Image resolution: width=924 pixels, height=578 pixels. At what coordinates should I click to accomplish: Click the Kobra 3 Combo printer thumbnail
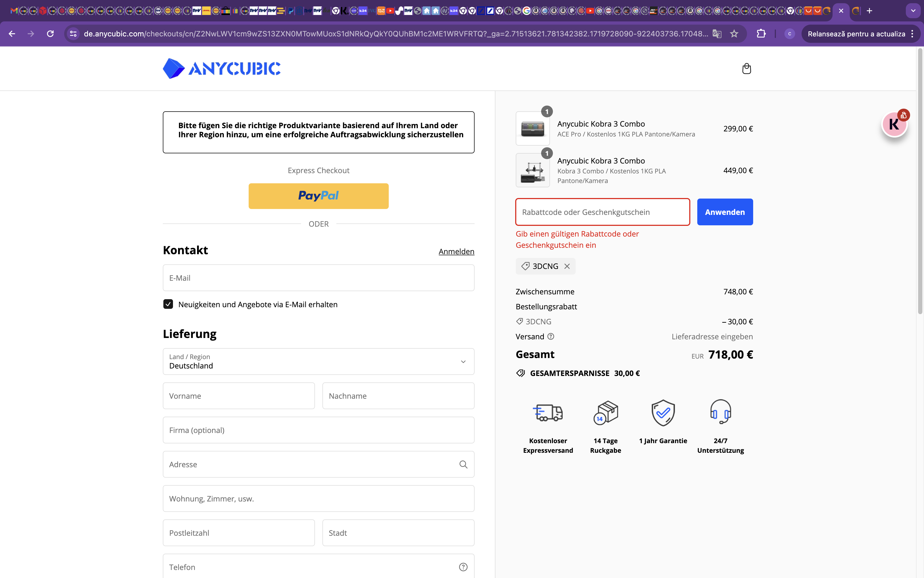[533, 170]
